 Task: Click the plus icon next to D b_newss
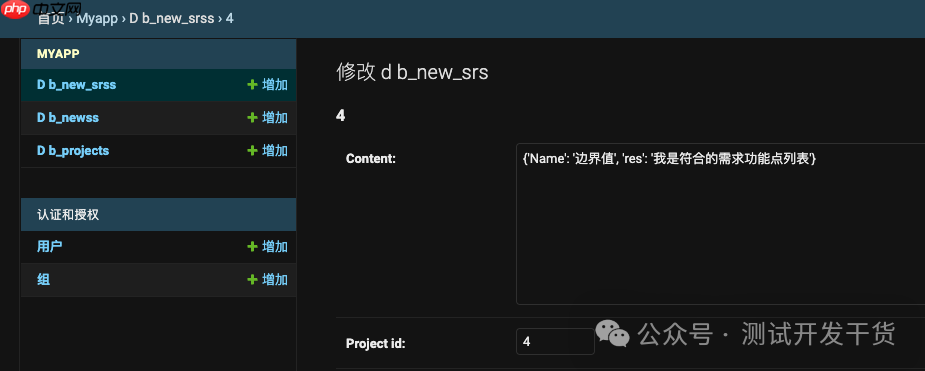click(252, 118)
